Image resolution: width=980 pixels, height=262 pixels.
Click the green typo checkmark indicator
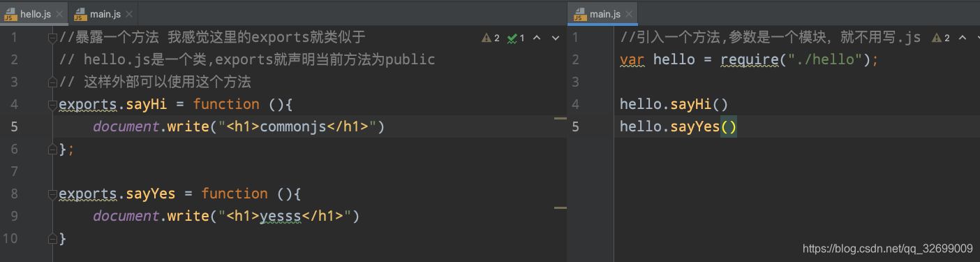(x=515, y=38)
